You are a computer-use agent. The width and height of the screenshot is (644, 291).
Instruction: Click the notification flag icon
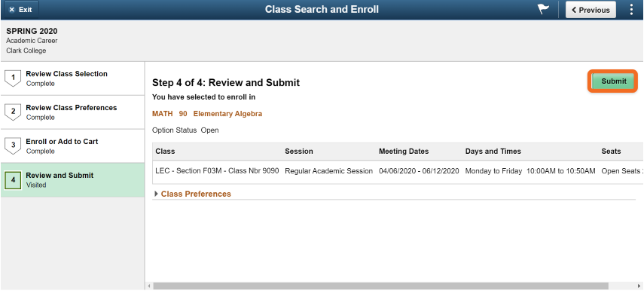543,10
